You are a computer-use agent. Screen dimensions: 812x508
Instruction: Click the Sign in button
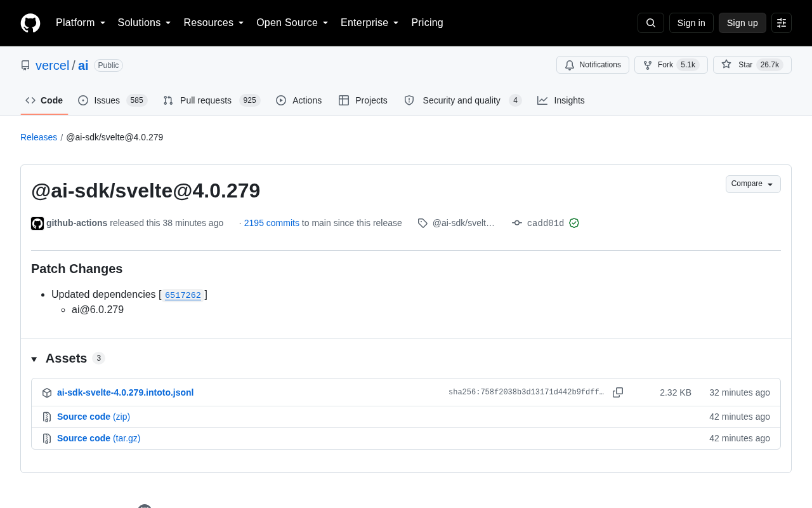pos(691,23)
